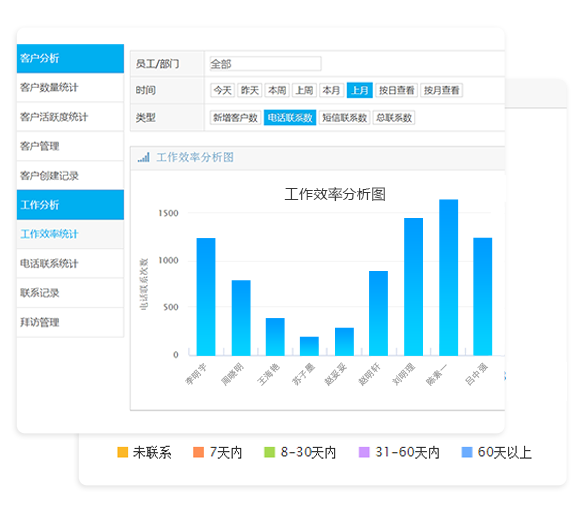Image resolution: width=584 pixels, height=518 pixels.
Task: Select the 本周 time filter
Action: click(277, 90)
